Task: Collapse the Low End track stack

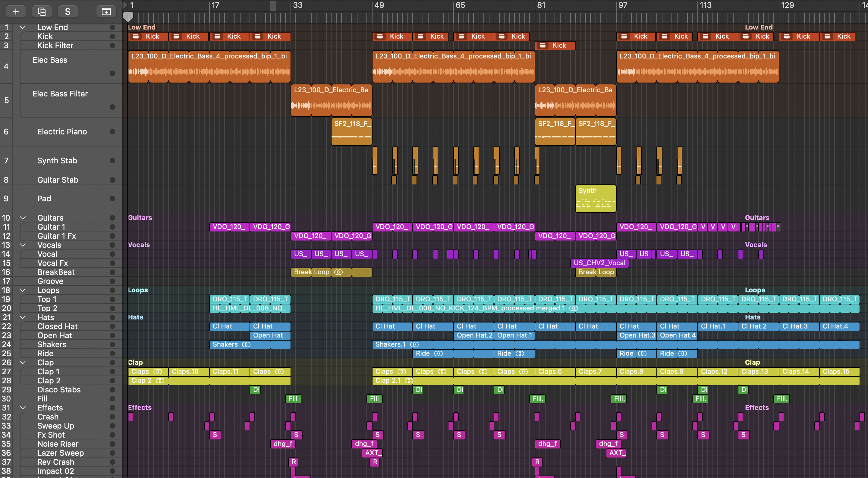Action: pos(23,27)
